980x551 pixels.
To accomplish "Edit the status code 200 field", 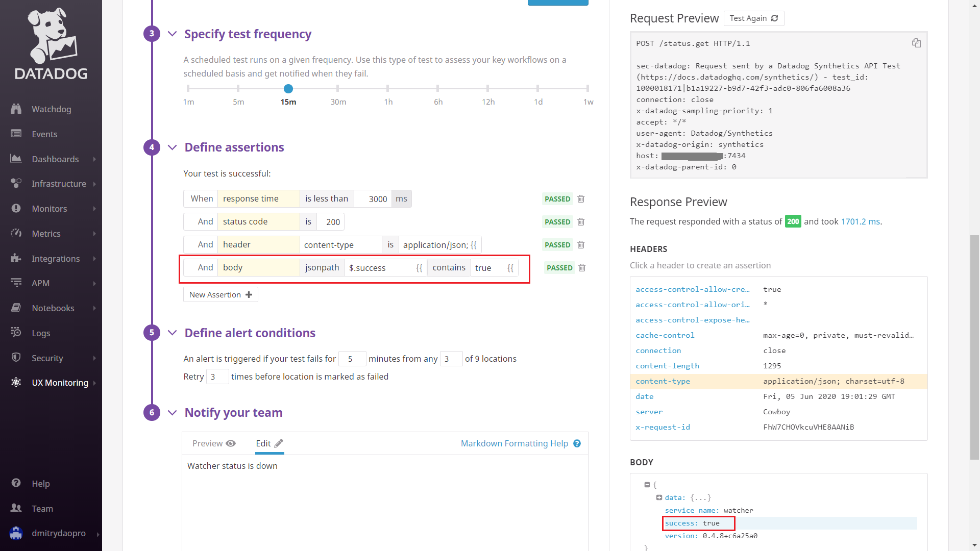I will pyautogui.click(x=331, y=222).
